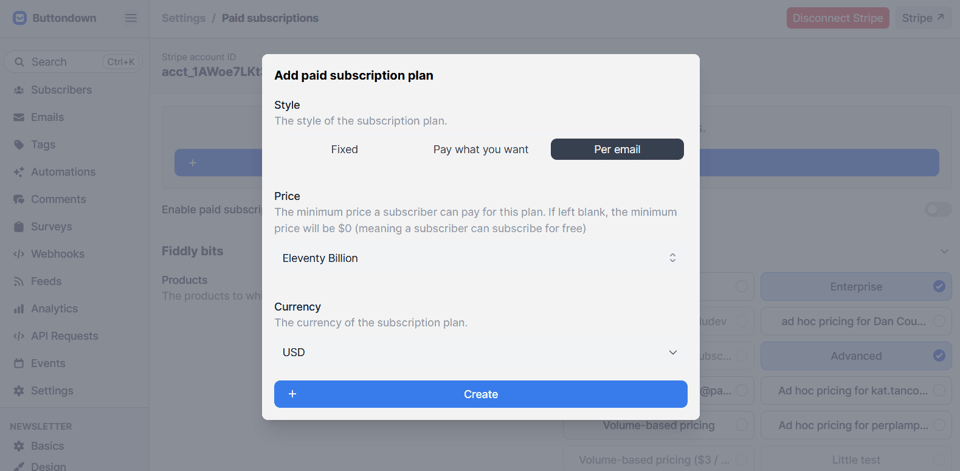Toggle the sidebar hamburger menu icon
Image resolution: width=960 pixels, height=471 pixels.
[x=131, y=18]
